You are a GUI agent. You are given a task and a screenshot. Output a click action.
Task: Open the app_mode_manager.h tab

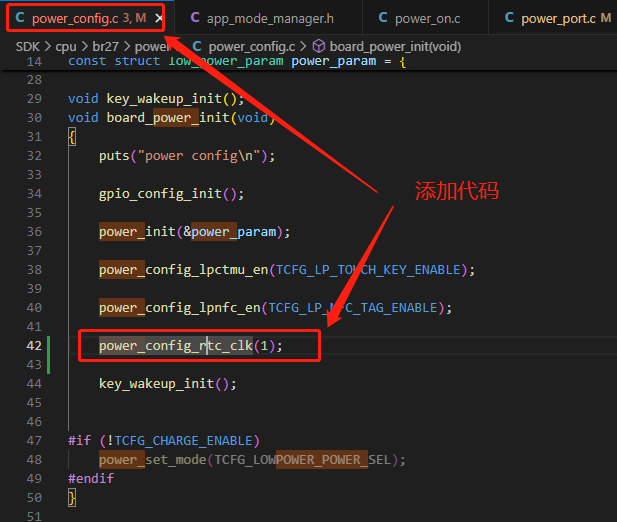click(270, 18)
